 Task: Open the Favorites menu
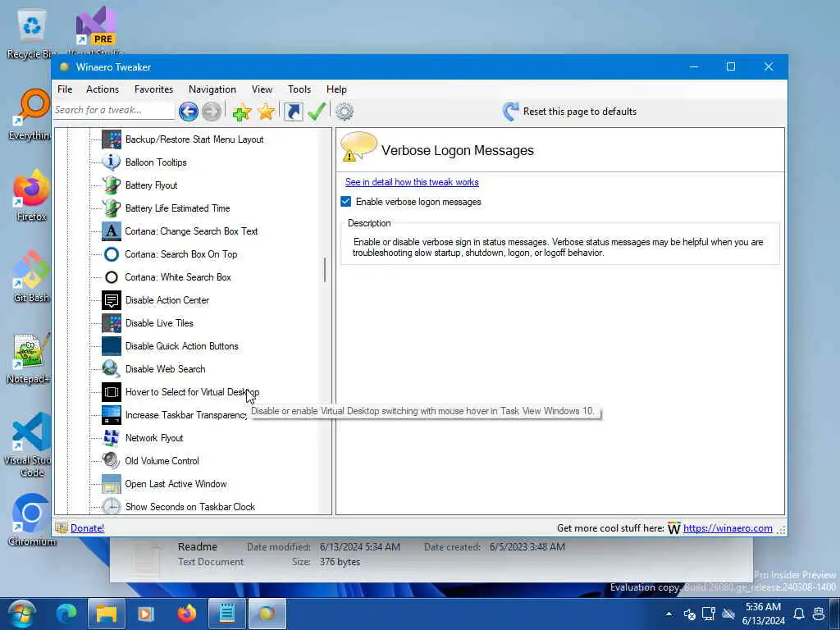[x=153, y=89]
